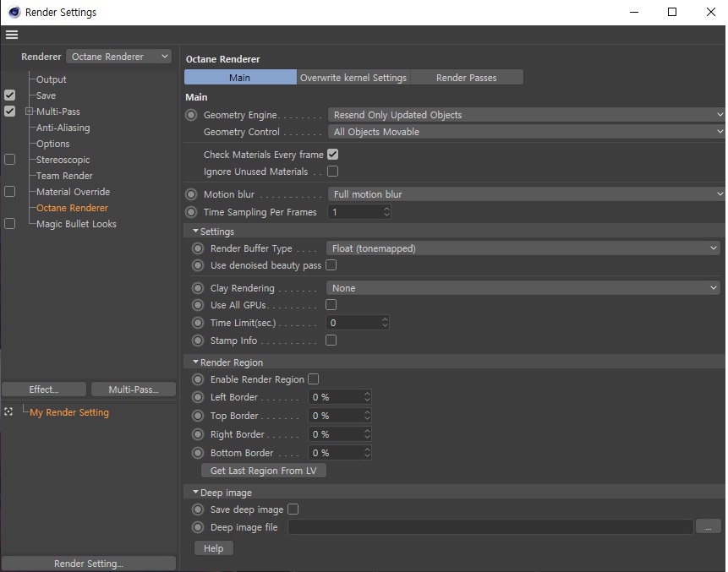
Task: Click the Effect... button
Action: click(x=44, y=390)
